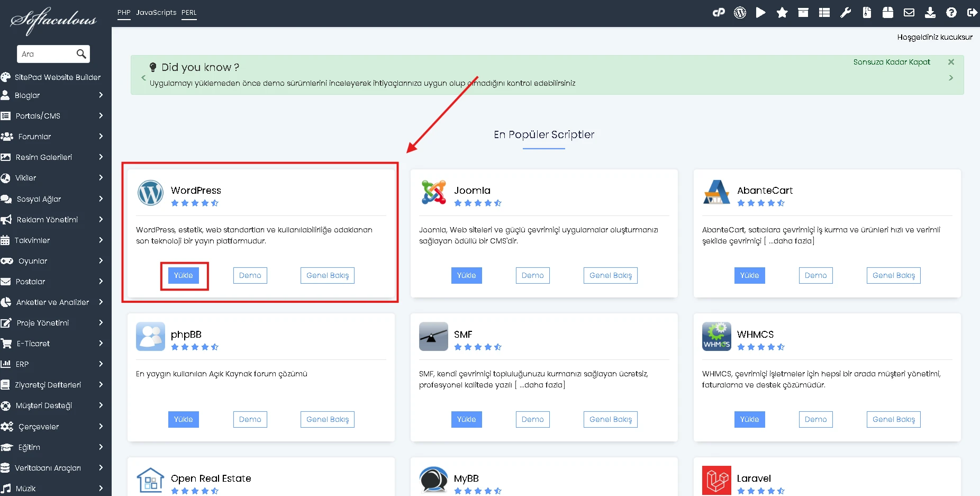Type in the Ara search field
Screen dimensions: 980x496
tap(45, 54)
